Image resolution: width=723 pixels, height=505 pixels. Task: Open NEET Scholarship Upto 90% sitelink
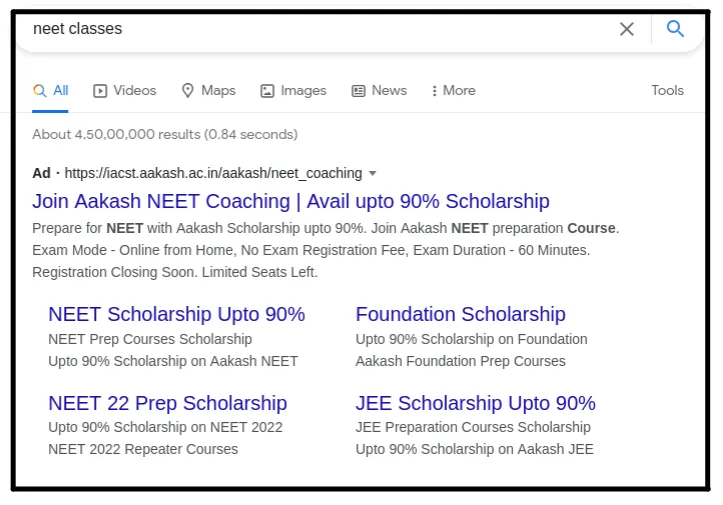177,314
